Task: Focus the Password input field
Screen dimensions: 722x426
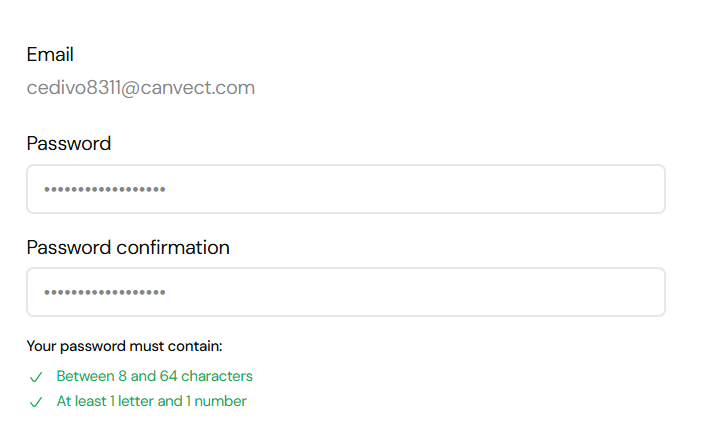Action: pyautogui.click(x=345, y=189)
